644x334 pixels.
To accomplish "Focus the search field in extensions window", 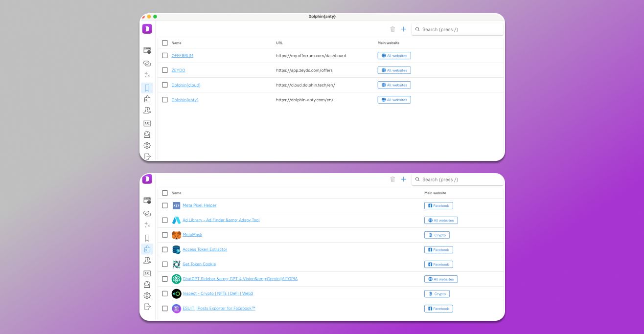I will click(x=458, y=179).
